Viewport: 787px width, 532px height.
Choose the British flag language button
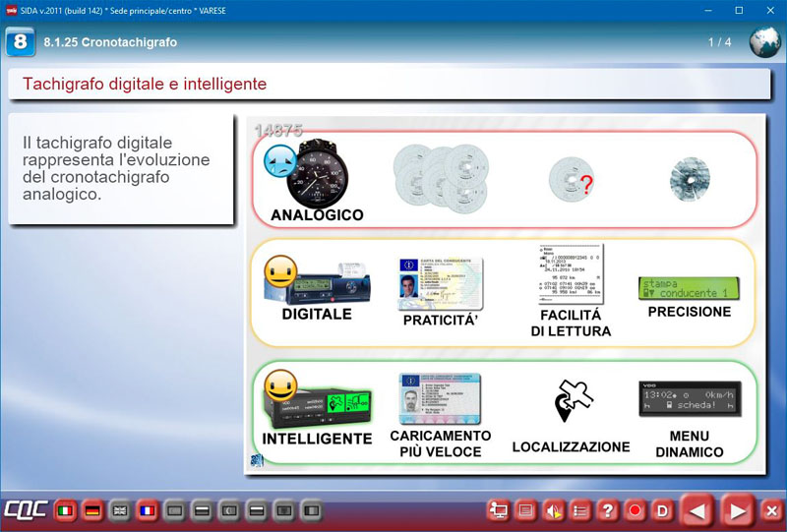(x=119, y=511)
